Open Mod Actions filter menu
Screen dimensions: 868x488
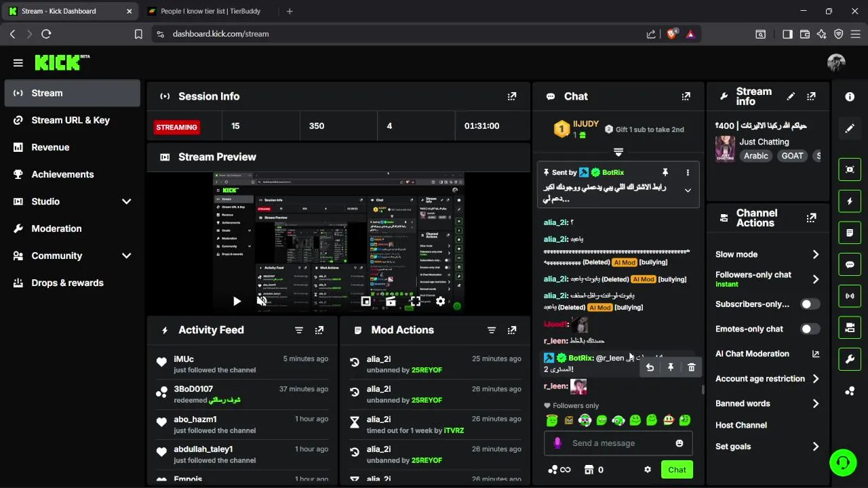[492, 330]
